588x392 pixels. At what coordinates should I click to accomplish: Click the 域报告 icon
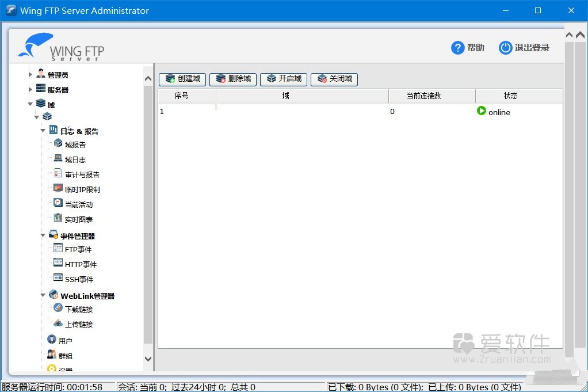pos(58,143)
